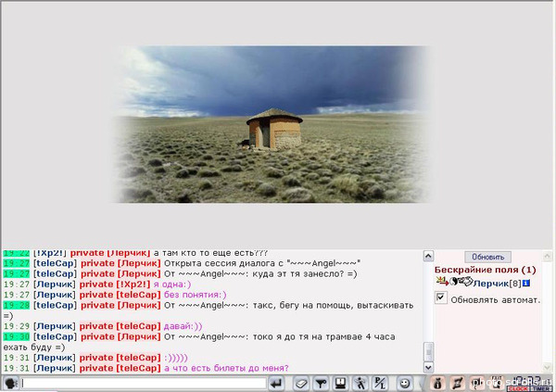Click the blue info icon beside Лерчик
The height and width of the screenshot is (392, 556).
coord(525,283)
